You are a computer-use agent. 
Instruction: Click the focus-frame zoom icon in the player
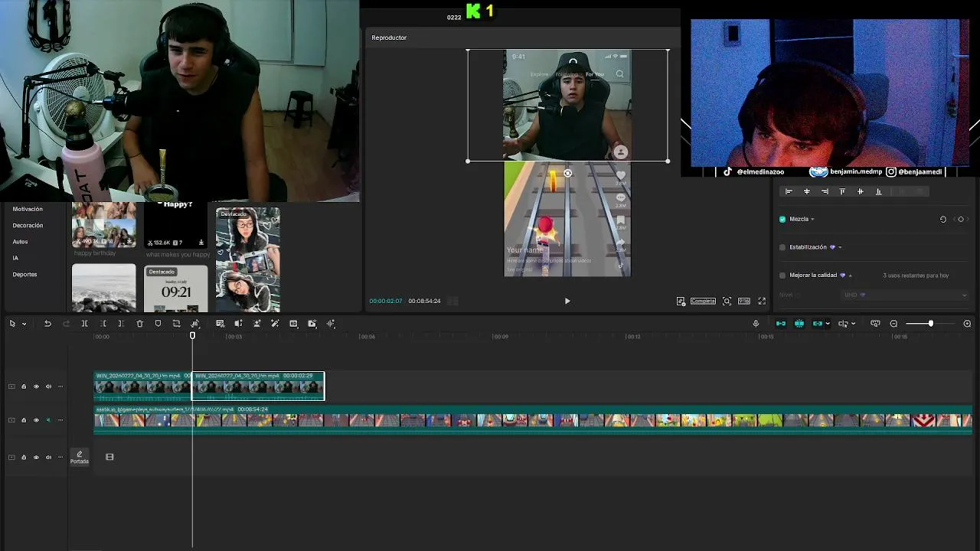click(x=727, y=301)
